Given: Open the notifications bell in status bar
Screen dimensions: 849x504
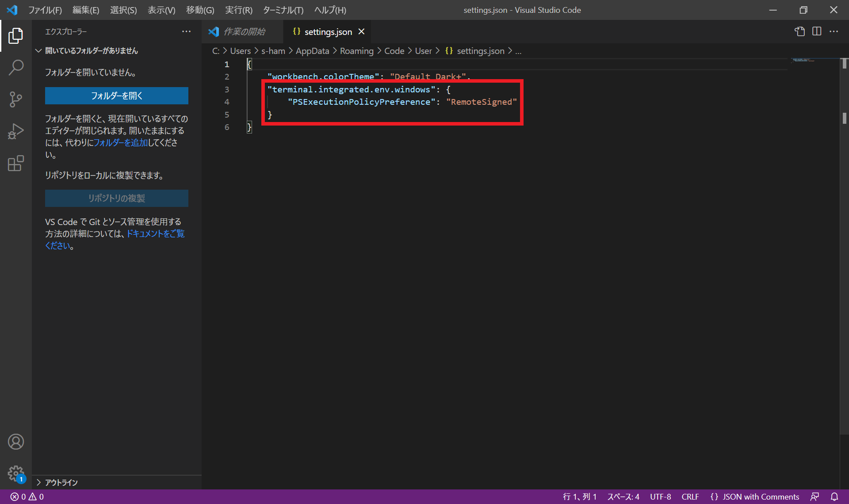Looking at the screenshot, I should pyautogui.click(x=834, y=496).
